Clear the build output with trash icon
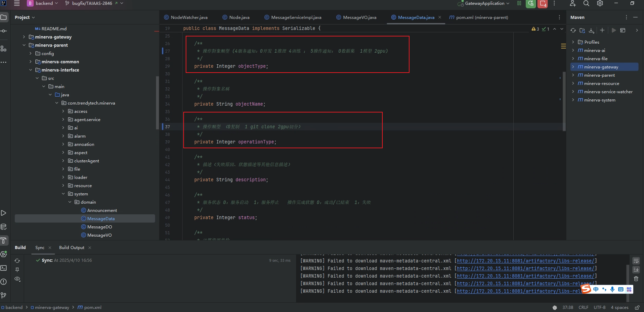 636,279
